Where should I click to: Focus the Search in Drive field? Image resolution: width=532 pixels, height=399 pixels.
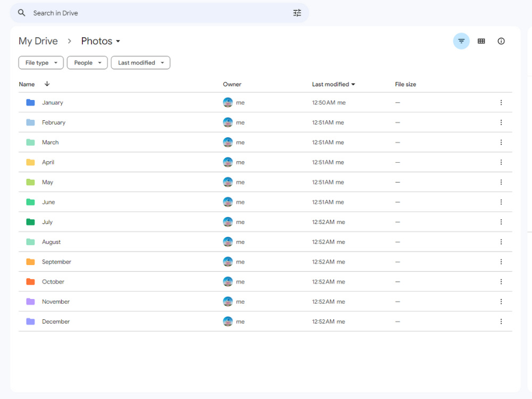[160, 13]
